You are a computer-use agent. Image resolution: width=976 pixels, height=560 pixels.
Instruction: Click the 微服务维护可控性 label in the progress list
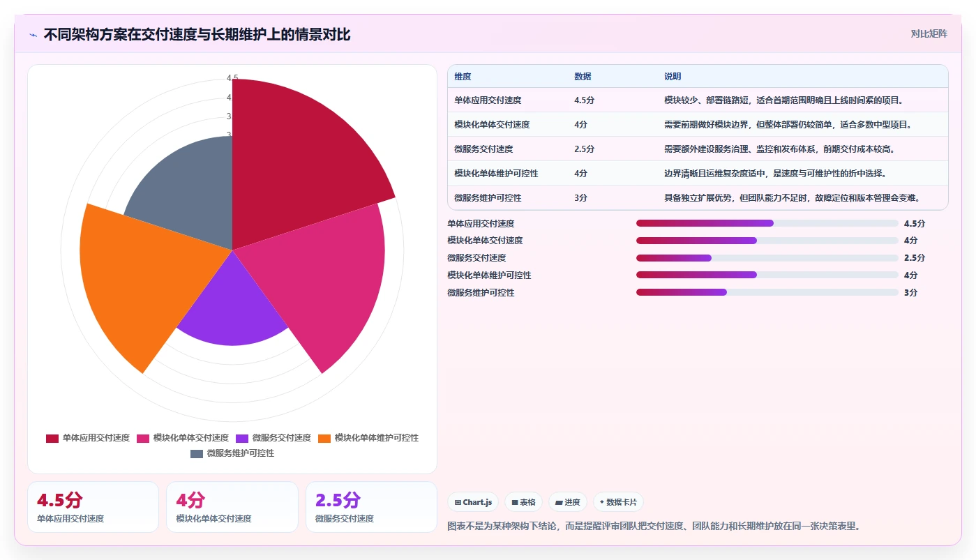(481, 293)
